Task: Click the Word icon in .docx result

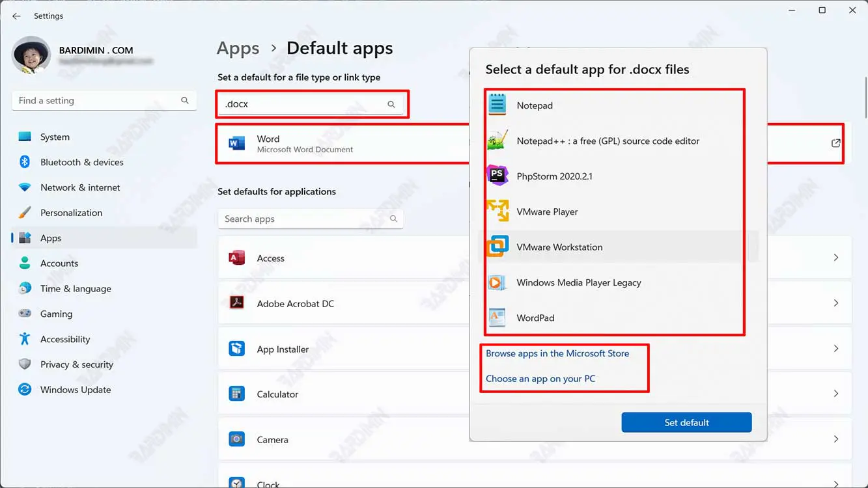Action: pos(237,143)
